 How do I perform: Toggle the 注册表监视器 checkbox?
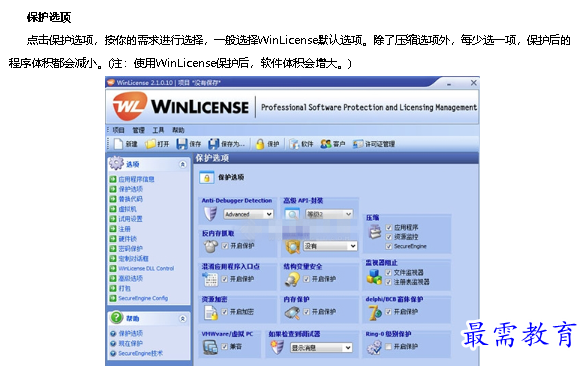click(389, 282)
